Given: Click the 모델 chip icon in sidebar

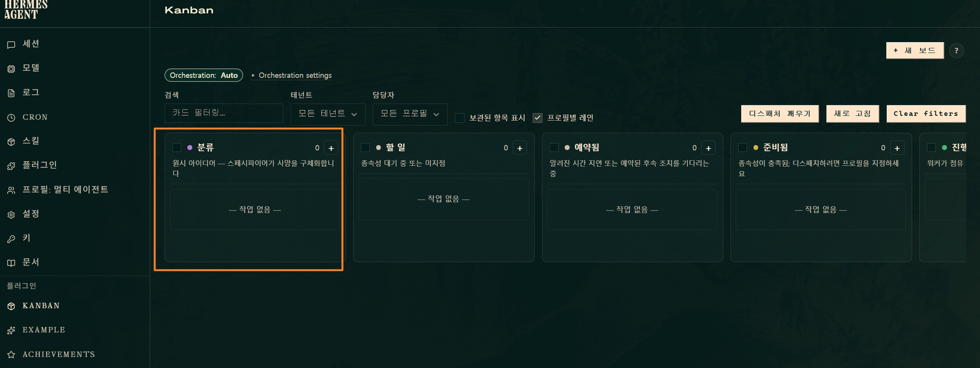Looking at the screenshot, I should pos(11,69).
